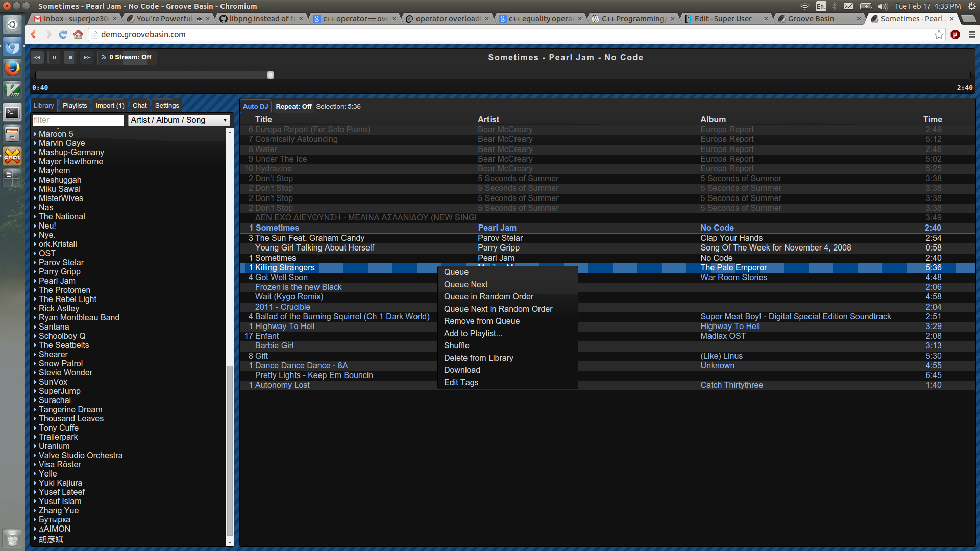Bookmark page with star icon

939,34
